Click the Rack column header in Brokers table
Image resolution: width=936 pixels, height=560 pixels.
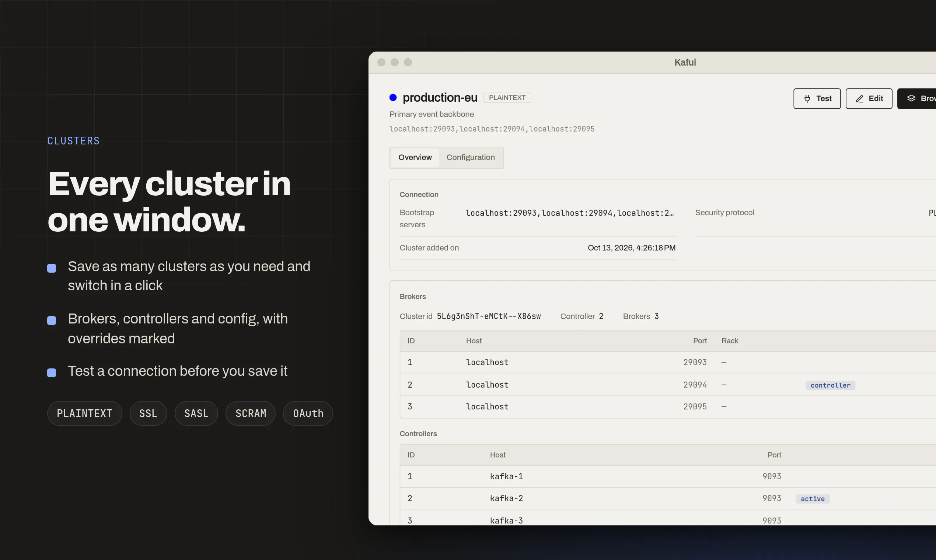click(x=730, y=341)
